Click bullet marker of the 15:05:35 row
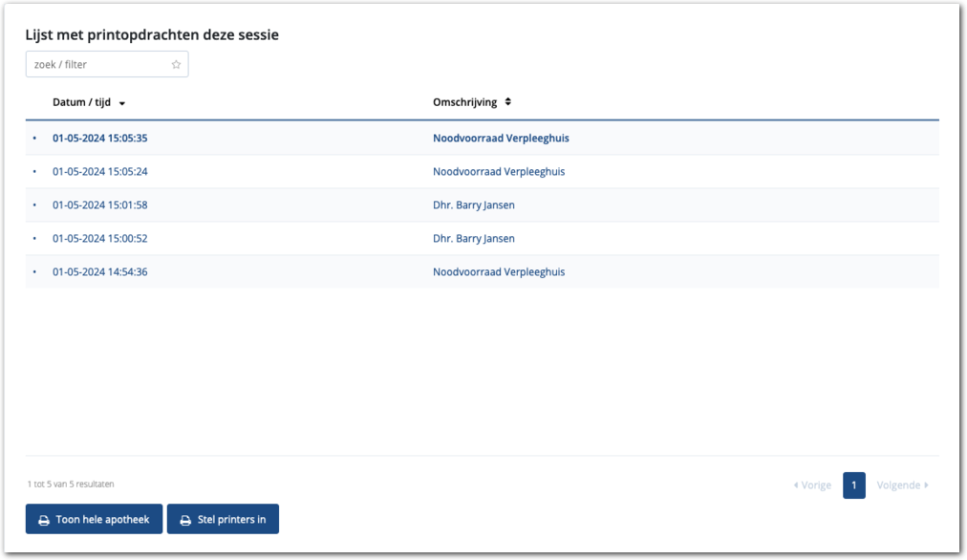Viewport: 967px width, 560px height. pyautogui.click(x=34, y=139)
